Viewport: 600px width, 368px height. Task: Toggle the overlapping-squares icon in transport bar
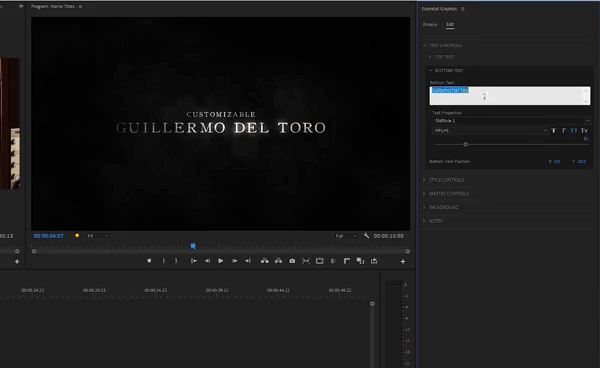tap(360, 261)
